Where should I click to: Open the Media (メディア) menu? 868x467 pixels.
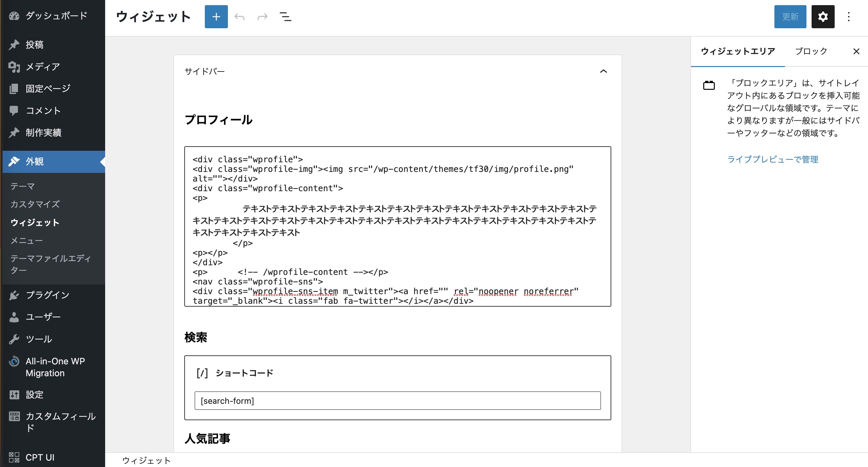[43, 66]
